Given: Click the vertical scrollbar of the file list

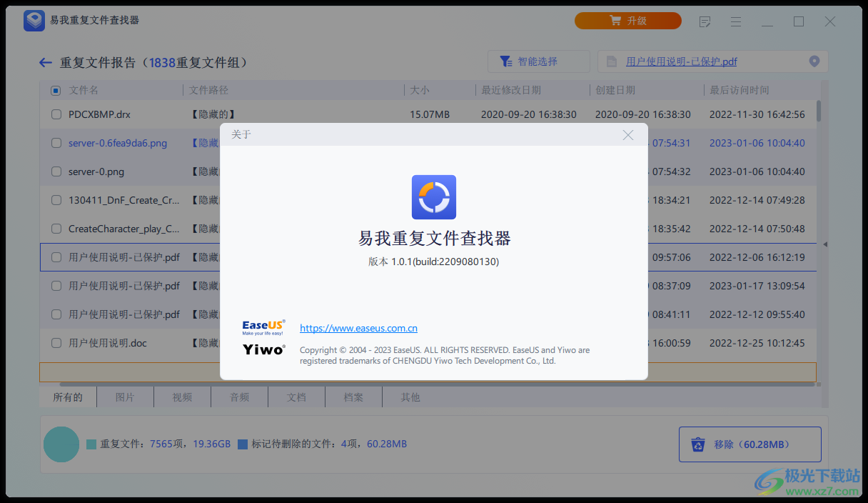Looking at the screenshot, I should (819, 111).
